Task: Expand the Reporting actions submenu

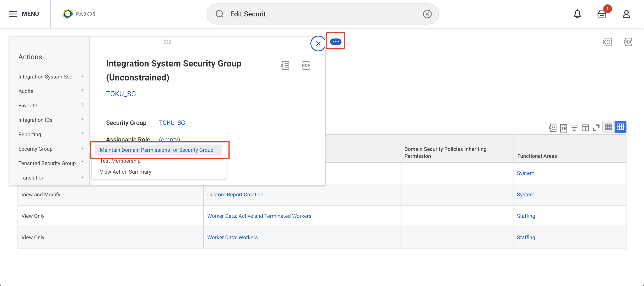Action: click(51, 134)
